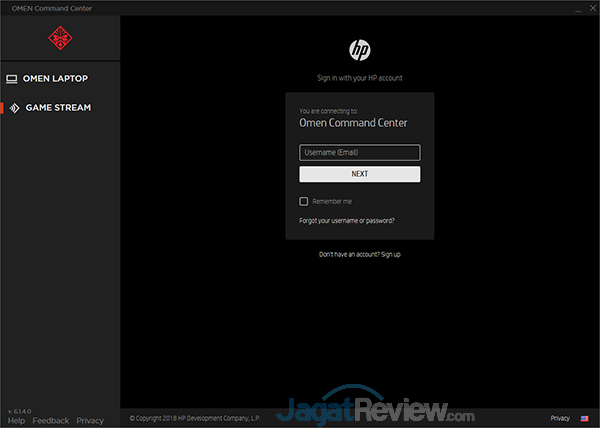Open Forgot your username or password link
Viewport: 600px width, 428px height.
pos(346,220)
